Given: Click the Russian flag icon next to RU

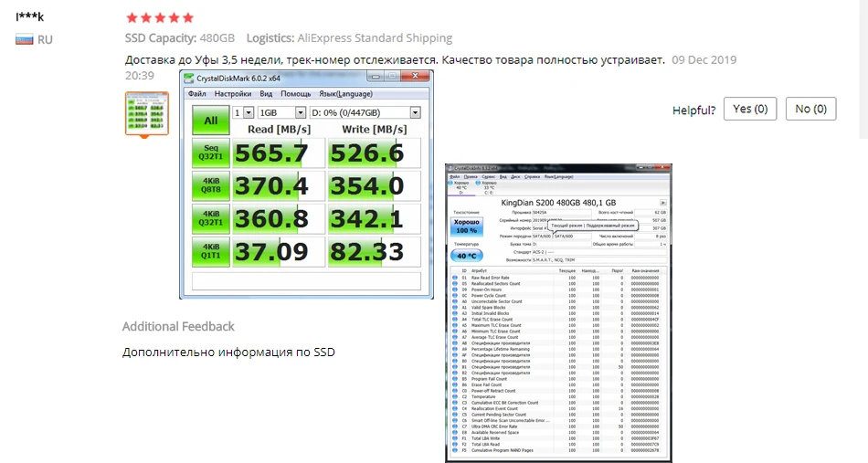Looking at the screenshot, I should [x=24, y=40].
